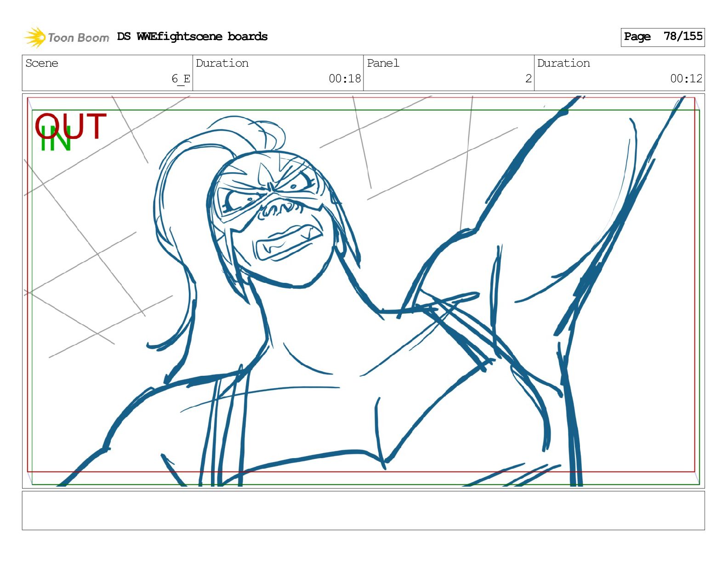
Task: Click the panel duration value 00:12
Action: tap(686, 79)
